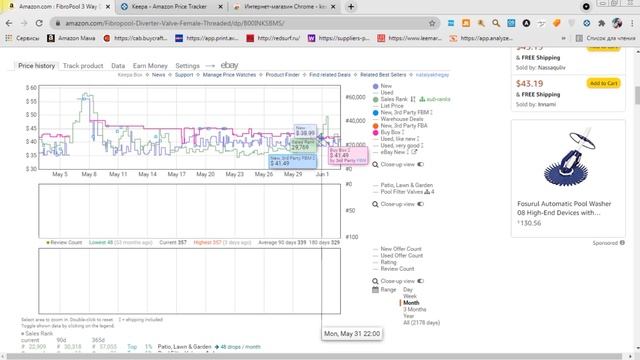Open Manage Price Watches
Screen dimensions: 640x360
(x=229, y=75)
